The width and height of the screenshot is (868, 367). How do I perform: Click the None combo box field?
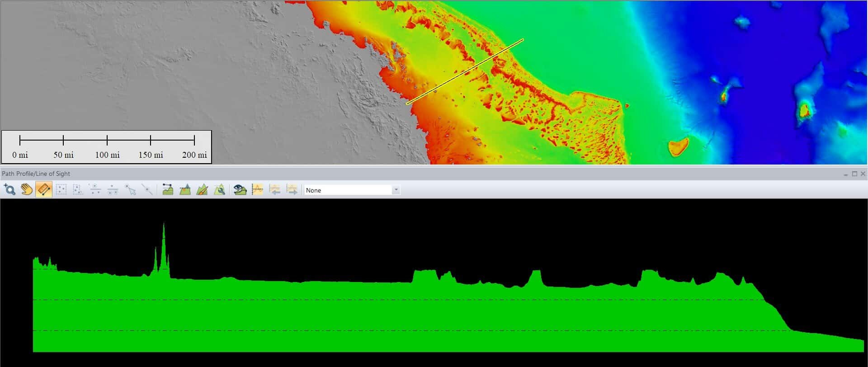[x=347, y=190]
